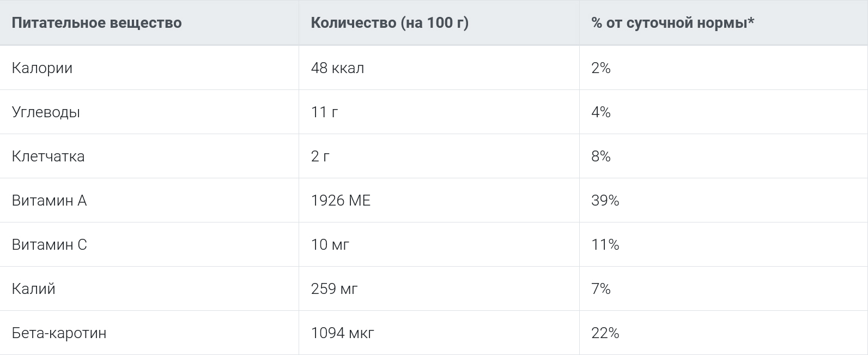Select the 'Калории' row label
This screenshot has height=355, width=868.
pos(42,68)
